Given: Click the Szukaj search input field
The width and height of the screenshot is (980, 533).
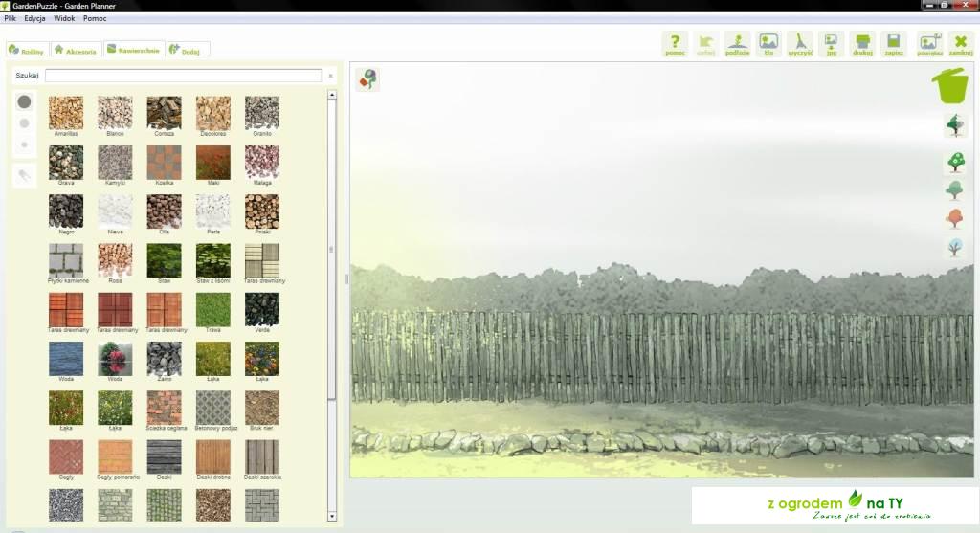Looking at the screenshot, I should tap(183, 75).
